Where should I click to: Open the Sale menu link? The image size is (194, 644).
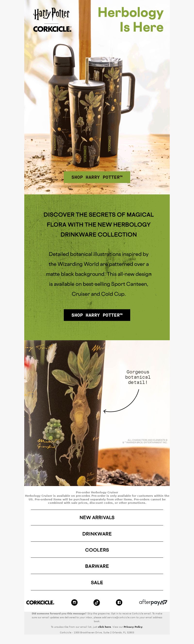(97, 583)
